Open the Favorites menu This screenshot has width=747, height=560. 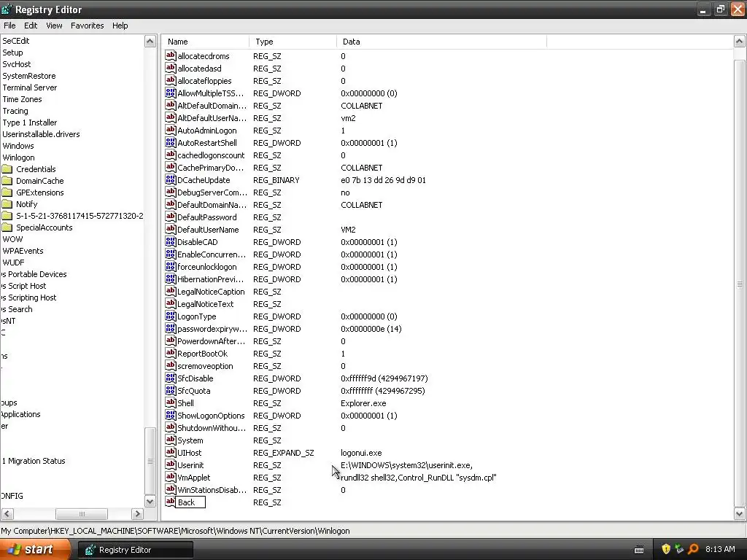coord(88,26)
